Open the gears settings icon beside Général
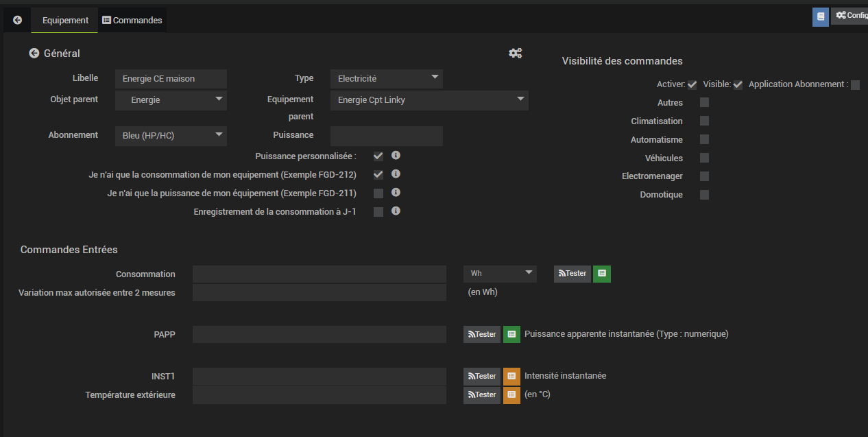 point(516,53)
